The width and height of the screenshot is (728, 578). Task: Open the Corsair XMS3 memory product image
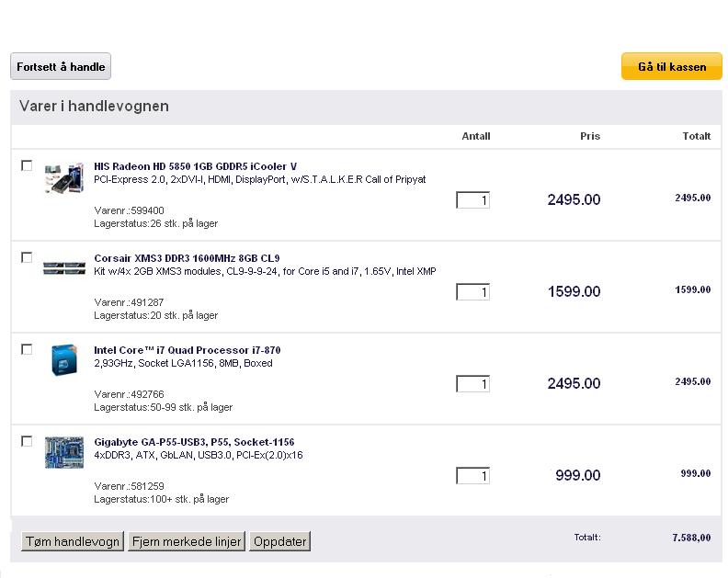[x=64, y=268]
